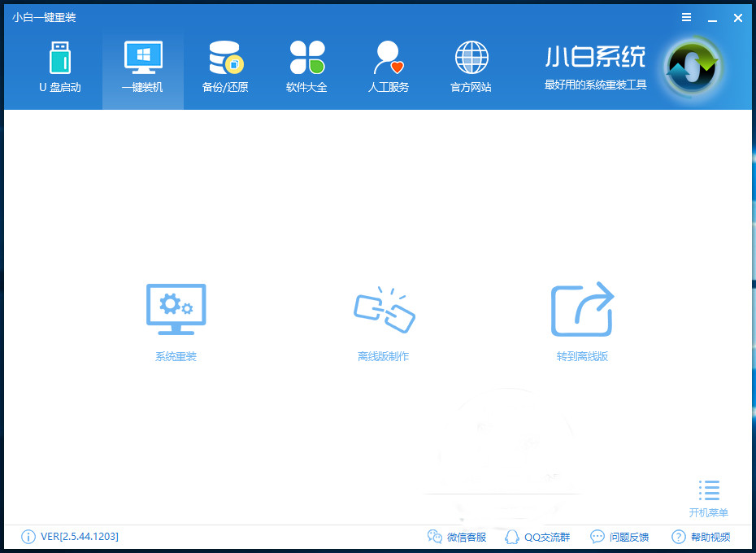Click the 系统重装 monitor gear icon
The width and height of the screenshot is (756, 553).
pos(176,309)
